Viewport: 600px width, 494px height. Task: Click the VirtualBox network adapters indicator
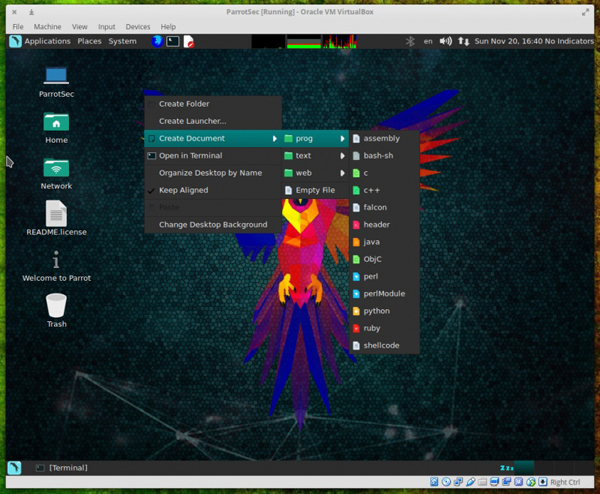[458, 482]
